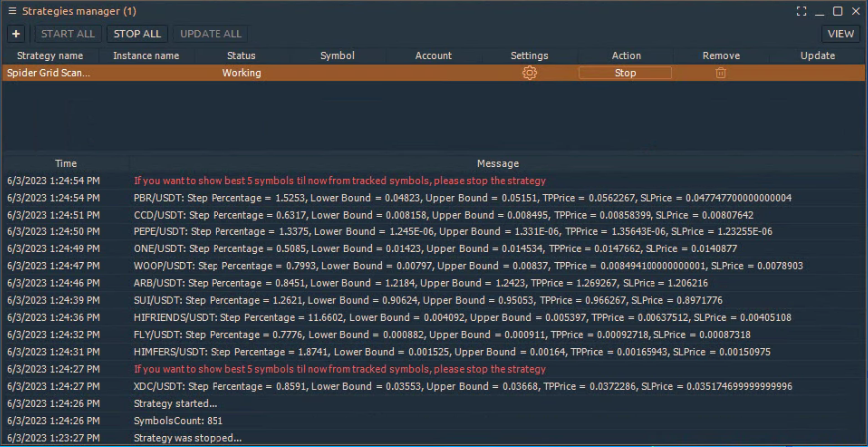
Task: Click trash icon to remove the strategy
Action: pyautogui.click(x=721, y=73)
